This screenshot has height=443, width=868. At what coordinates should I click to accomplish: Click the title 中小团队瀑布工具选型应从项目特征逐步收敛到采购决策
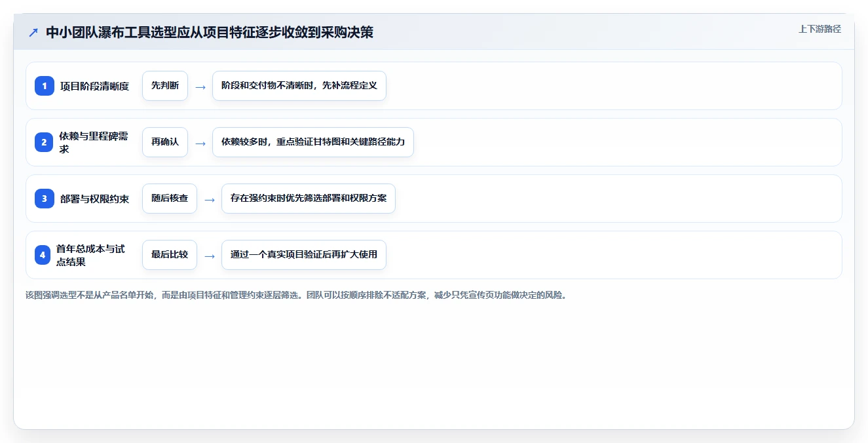210,32
